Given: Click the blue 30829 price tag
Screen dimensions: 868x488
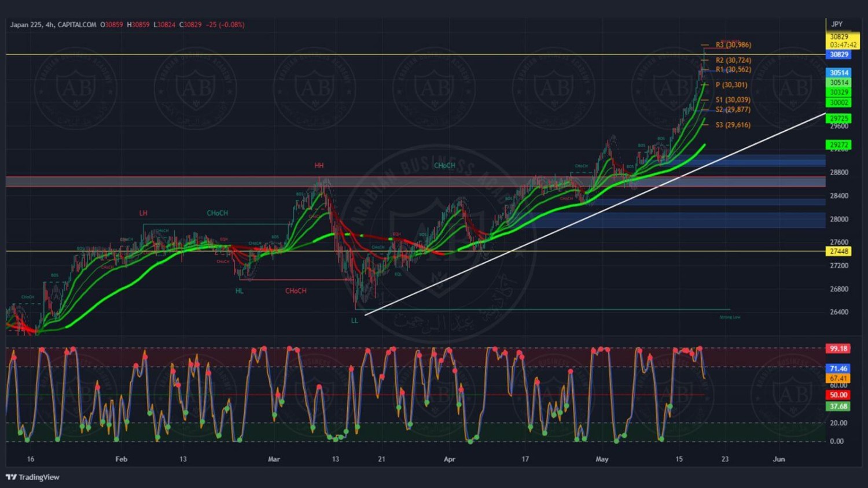Looking at the screenshot, I should (839, 55).
